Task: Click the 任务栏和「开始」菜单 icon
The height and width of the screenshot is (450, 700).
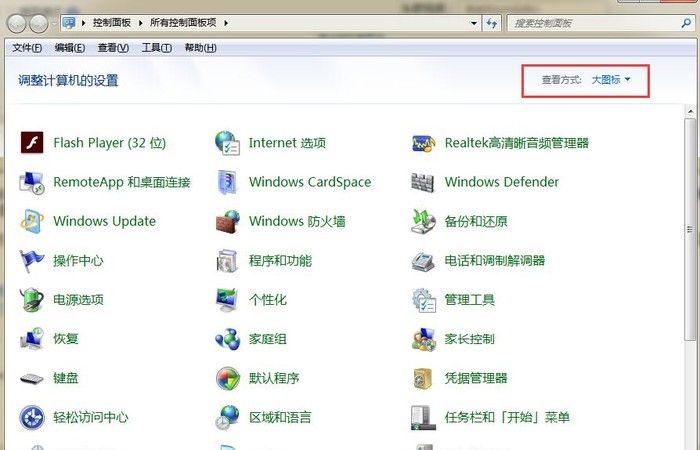Action: click(423, 418)
